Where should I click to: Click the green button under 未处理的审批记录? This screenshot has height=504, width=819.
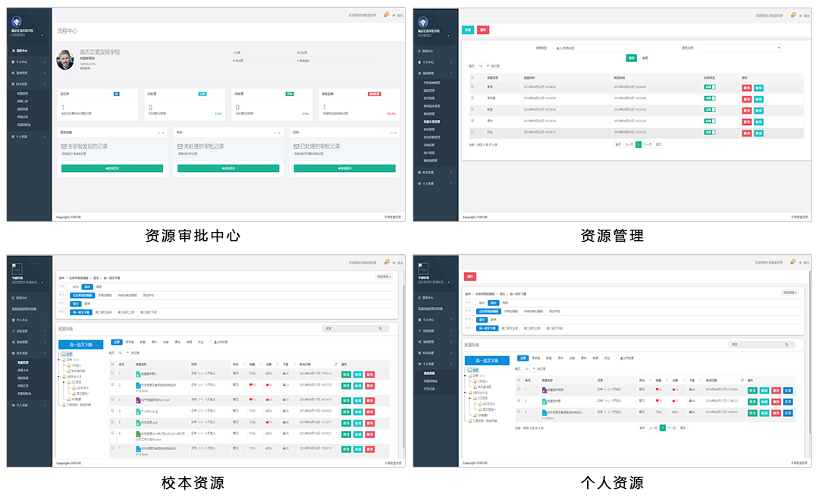(x=228, y=168)
